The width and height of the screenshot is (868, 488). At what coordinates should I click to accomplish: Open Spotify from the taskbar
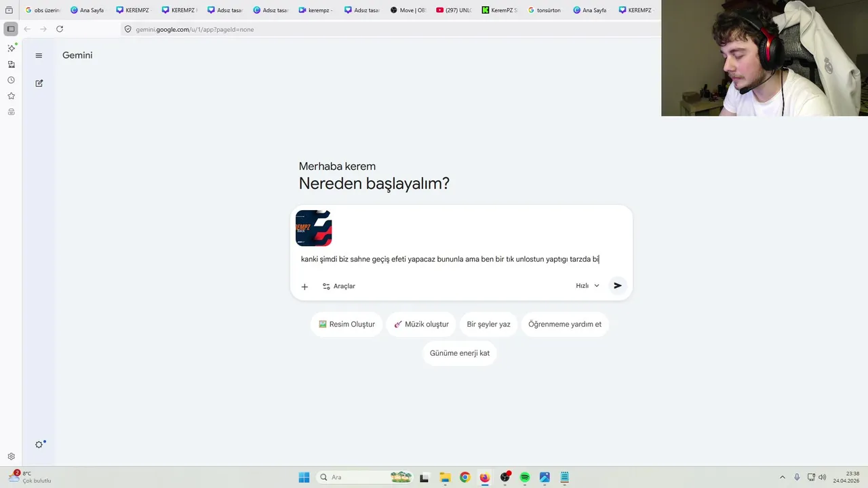(x=524, y=477)
